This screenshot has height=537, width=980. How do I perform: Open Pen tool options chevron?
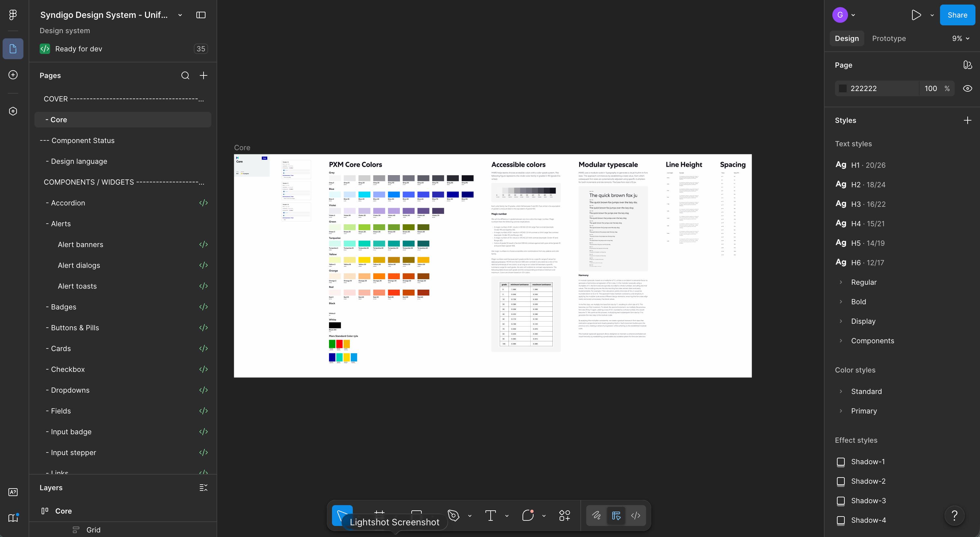(x=470, y=516)
